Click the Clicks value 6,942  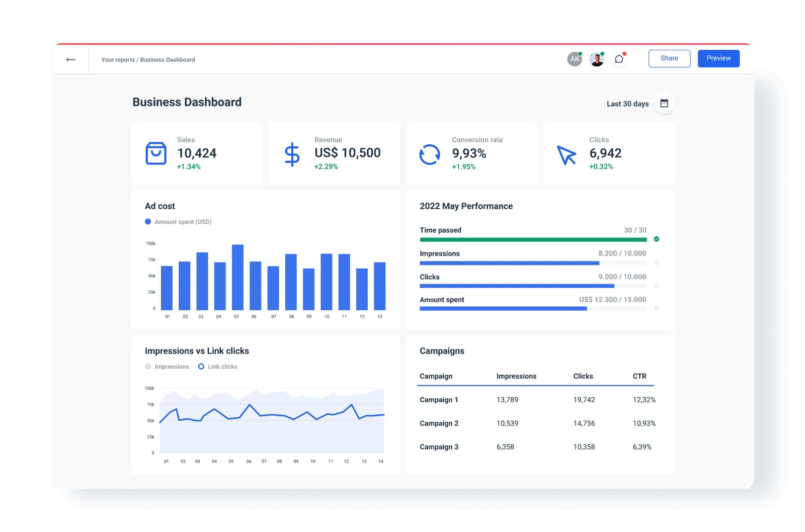tap(605, 153)
